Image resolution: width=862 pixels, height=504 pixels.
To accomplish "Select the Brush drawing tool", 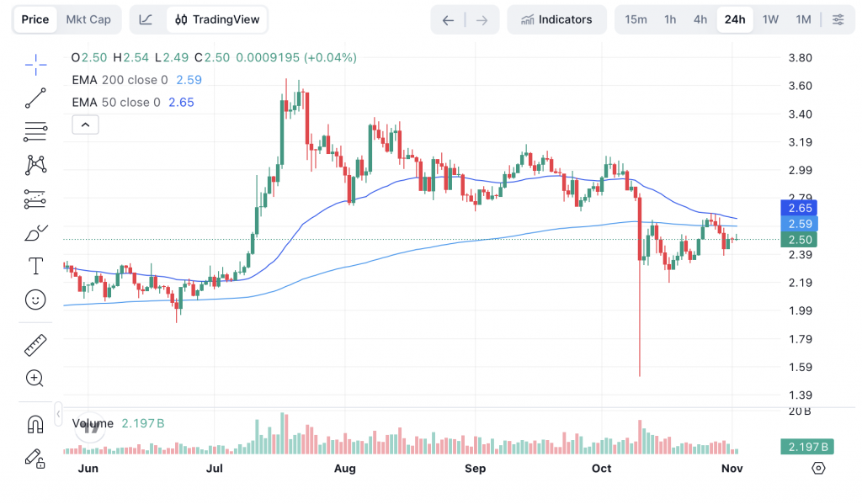I will pos(35,232).
